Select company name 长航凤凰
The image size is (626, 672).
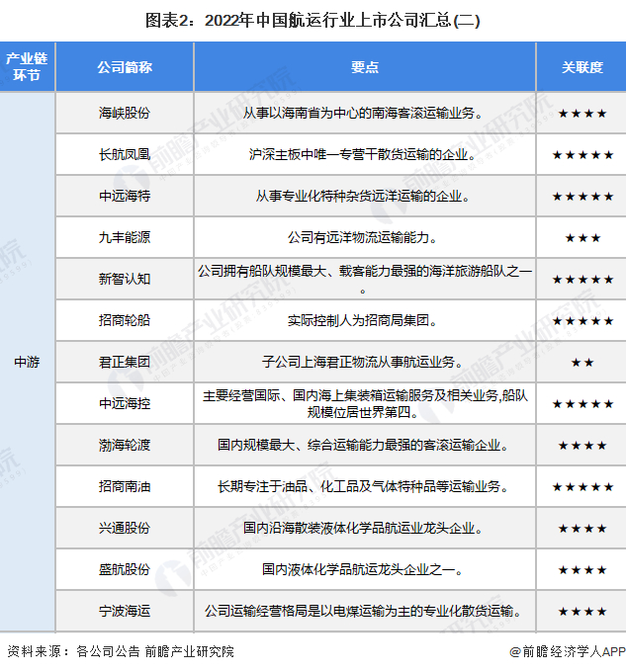pyautogui.click(x=125, y=155)
